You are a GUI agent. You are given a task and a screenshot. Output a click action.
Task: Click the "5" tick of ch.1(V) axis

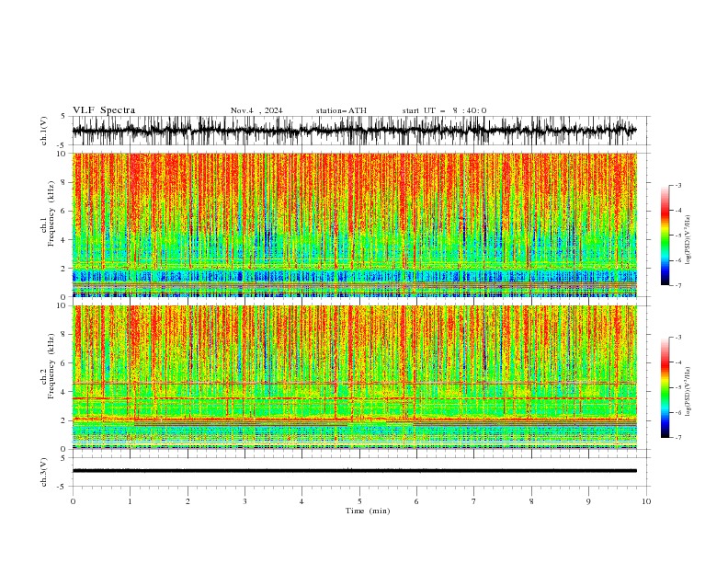pos(64,117)
